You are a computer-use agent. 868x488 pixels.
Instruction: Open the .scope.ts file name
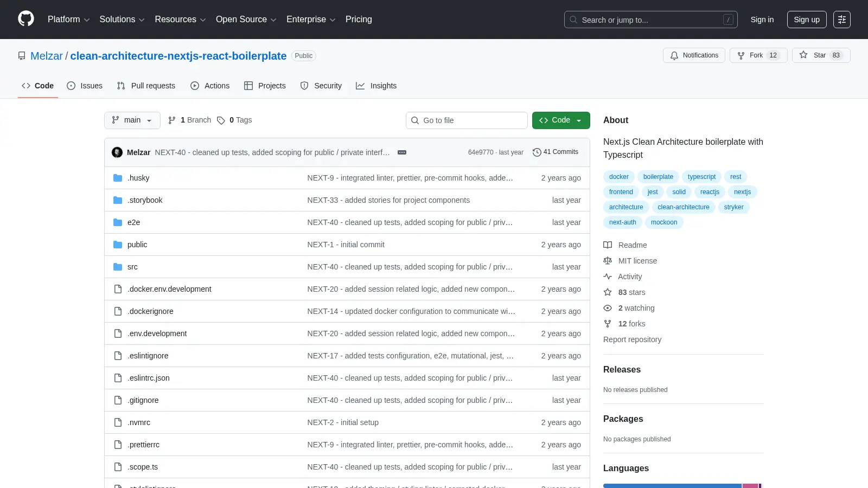[143, 467]
